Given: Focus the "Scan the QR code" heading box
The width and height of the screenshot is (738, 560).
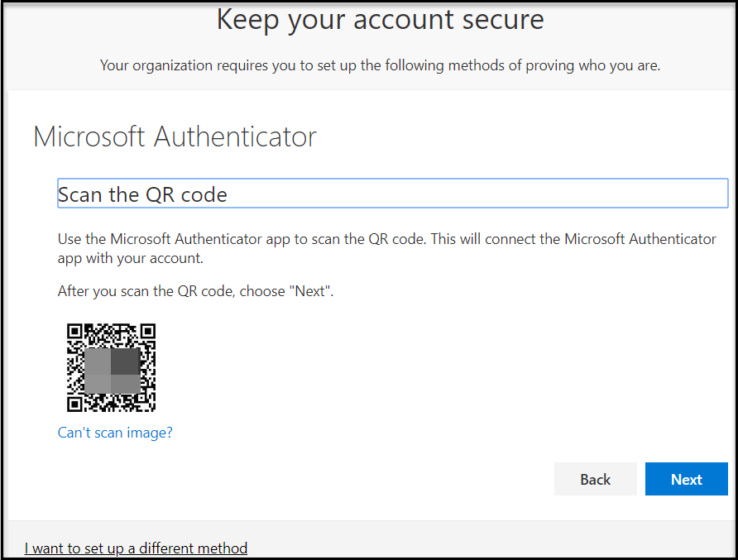Looking at the screenshot, I should pyautogui.click(x=392, y=193).
